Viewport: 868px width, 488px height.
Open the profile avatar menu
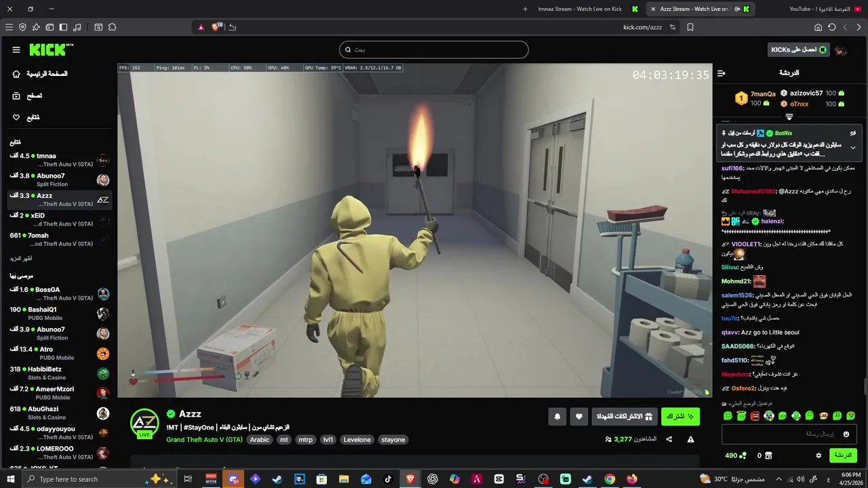click(842, 50)
